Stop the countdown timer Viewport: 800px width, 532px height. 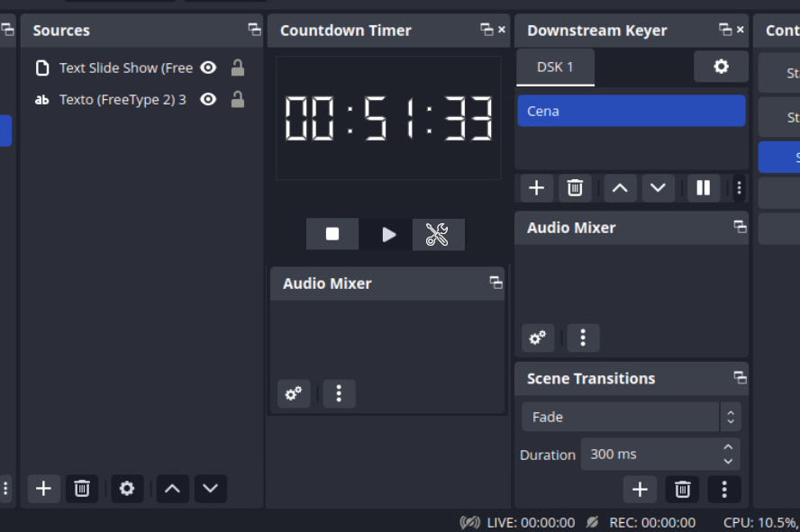[332, 234]
